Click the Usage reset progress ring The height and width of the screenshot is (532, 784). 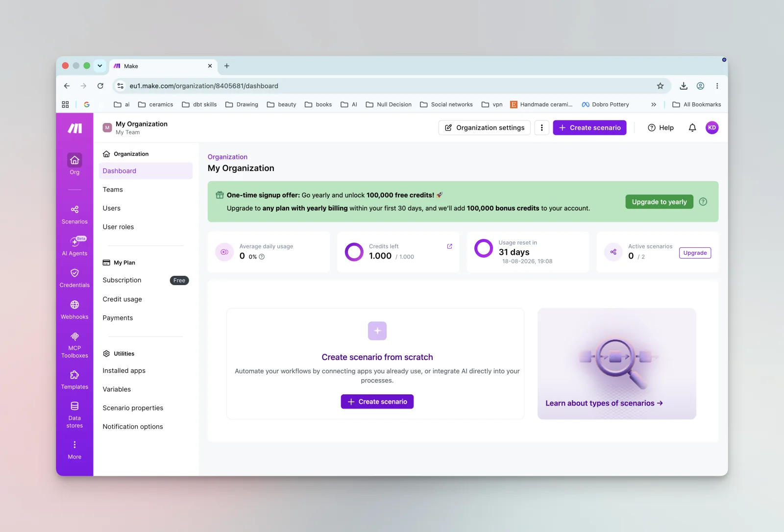(484, 248)
